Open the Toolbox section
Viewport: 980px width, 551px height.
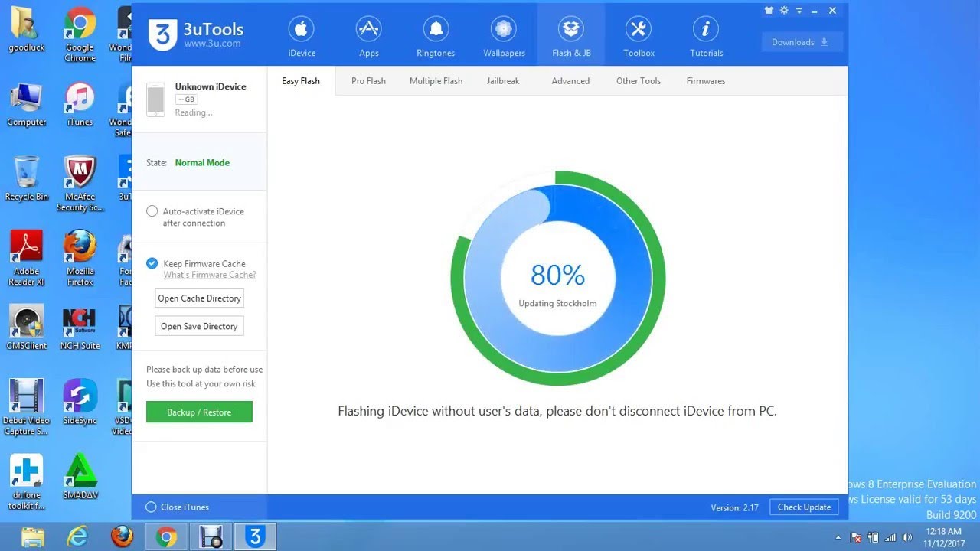point(639,37)
